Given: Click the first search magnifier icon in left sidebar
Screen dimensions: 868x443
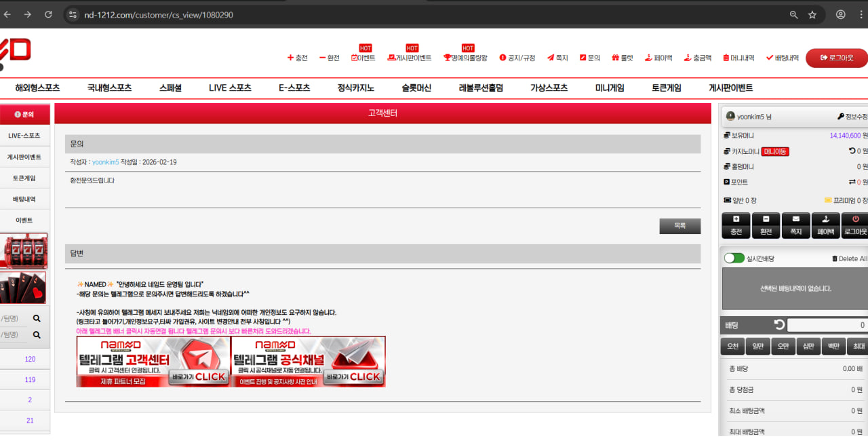Looking at the screenshot, I should [x=37, y=318].
